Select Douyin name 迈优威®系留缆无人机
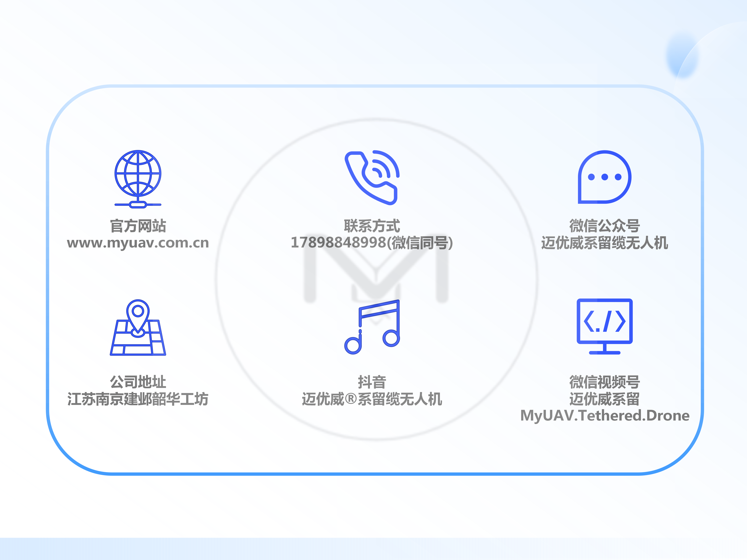The width and height of the screenshot is (747, 560). [372, 399]
